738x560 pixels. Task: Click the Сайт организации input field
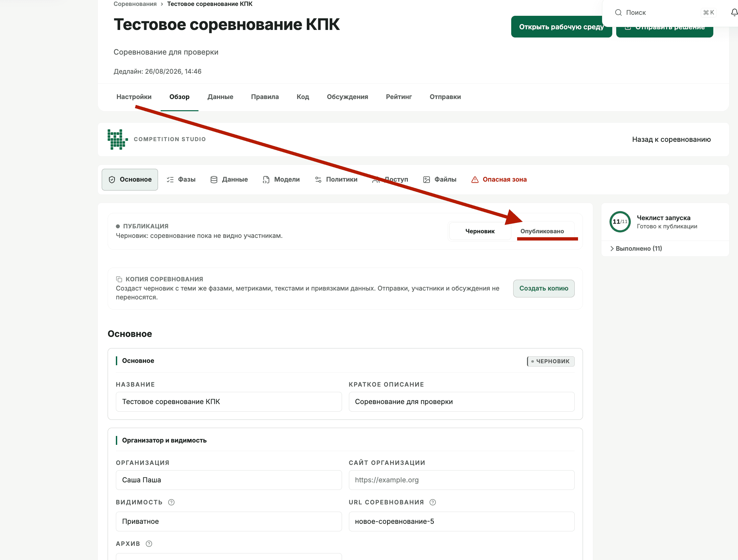pyautogui.click(x=461, y=480)
